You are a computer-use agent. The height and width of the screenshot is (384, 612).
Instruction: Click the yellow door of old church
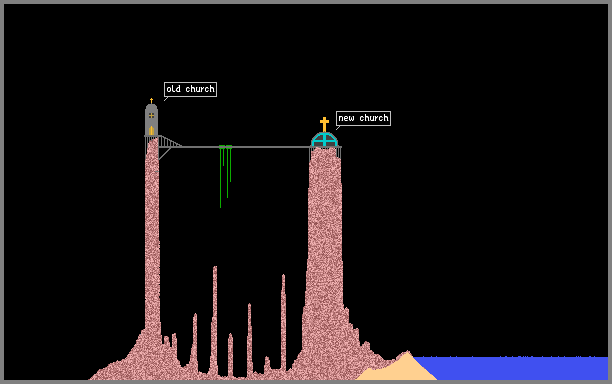pyautogui.click(x=151, y=130)
